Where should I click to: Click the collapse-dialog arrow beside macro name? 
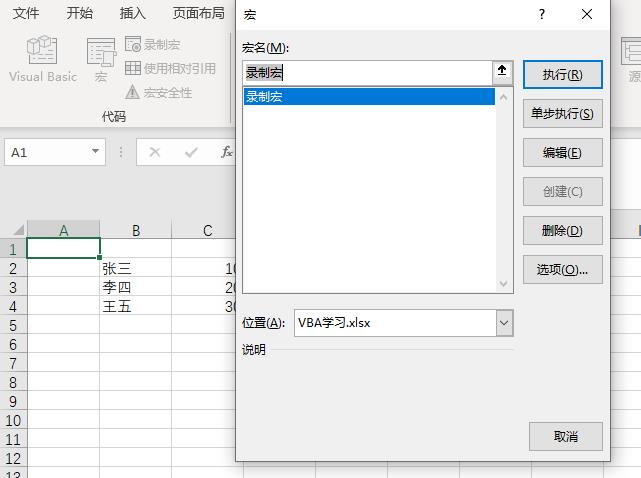pos(502,71)
